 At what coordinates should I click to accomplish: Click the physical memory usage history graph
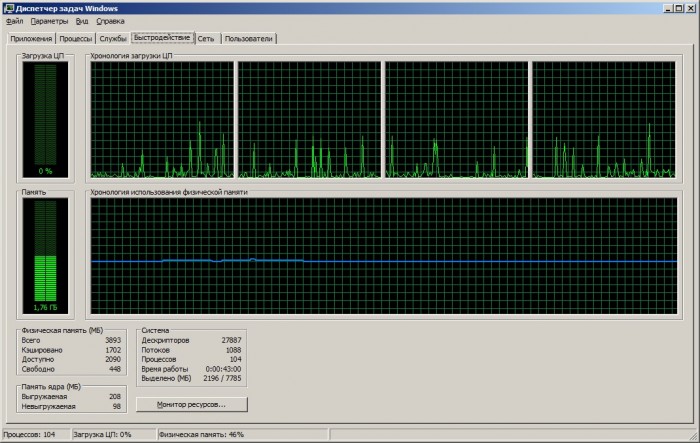[x=384, y=256]
